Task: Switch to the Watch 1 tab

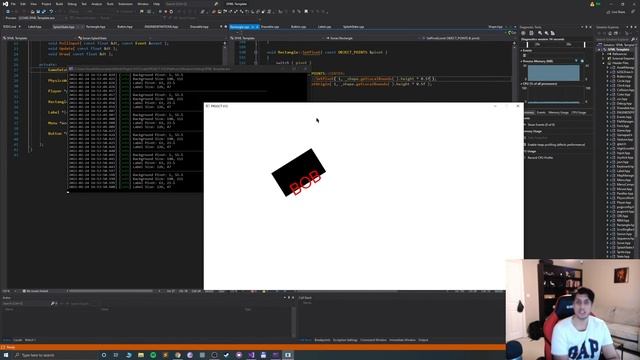Action: tap(30, 340)
